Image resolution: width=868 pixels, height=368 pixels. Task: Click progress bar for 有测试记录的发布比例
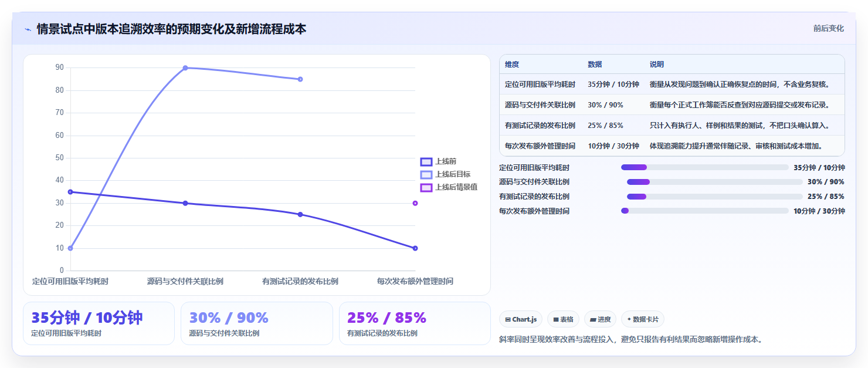(715, 197)
